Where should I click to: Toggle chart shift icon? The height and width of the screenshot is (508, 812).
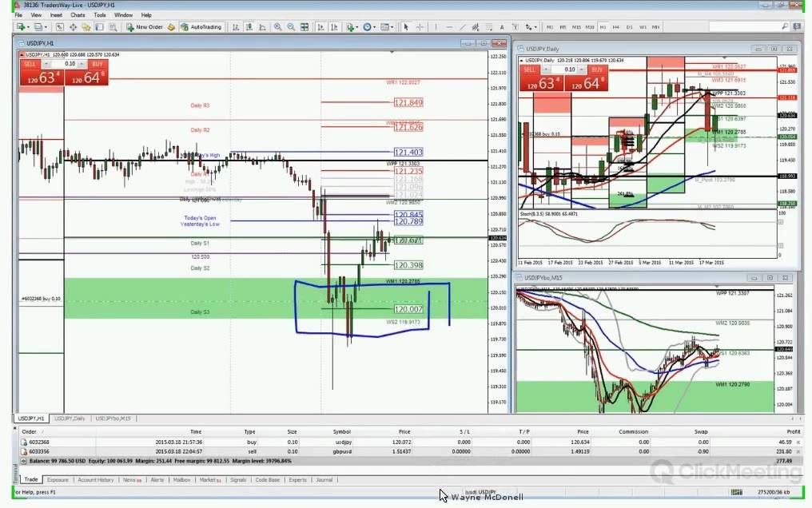click(x=334, y=27)
